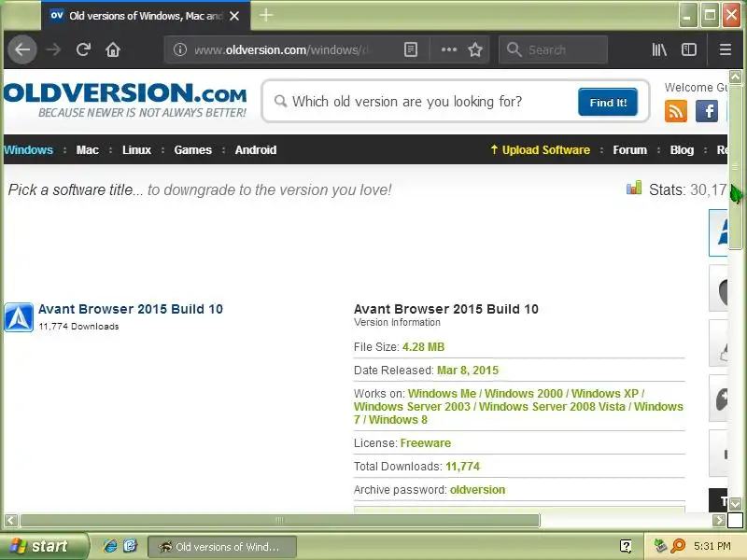Open the Android menu item

click(x=256, y=150)
